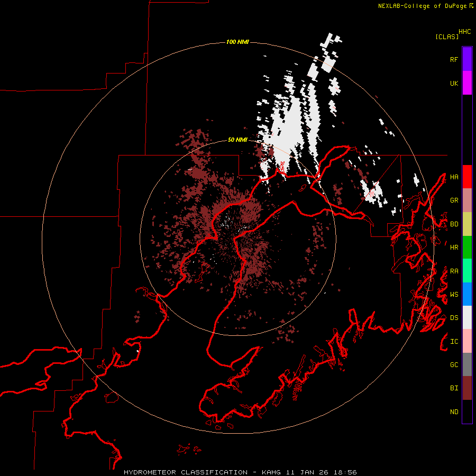Click the BD legend label
Viewport: 476px width, 476px height.
454,224
